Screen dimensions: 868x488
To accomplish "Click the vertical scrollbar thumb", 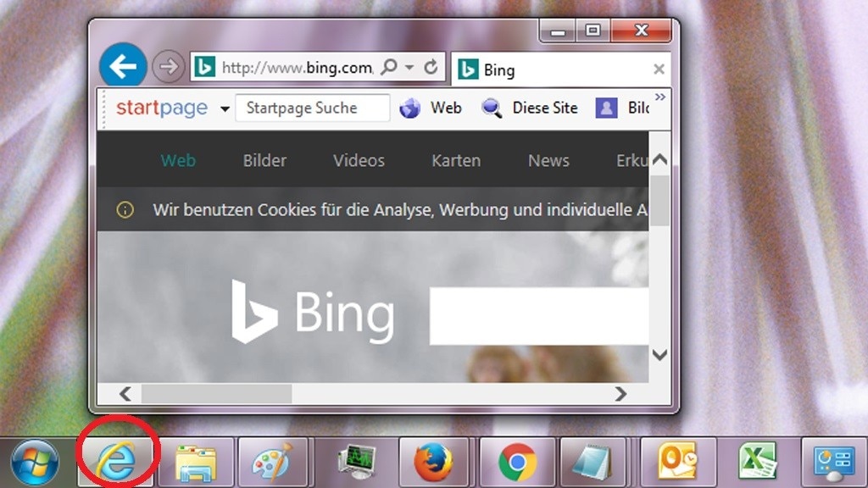I will 659,201.
